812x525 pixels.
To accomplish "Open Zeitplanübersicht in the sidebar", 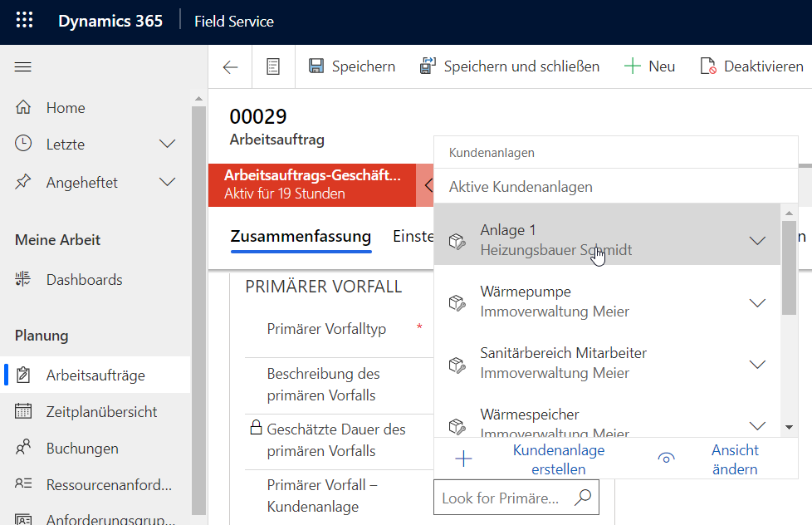I will [101, 412].
